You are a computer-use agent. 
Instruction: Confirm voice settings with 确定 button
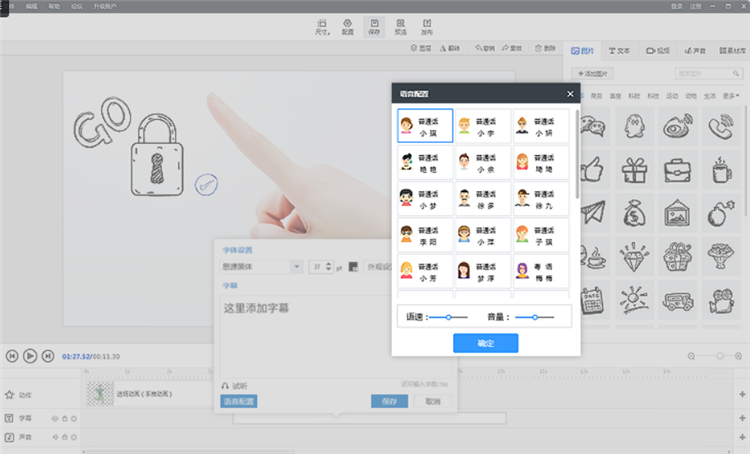[x=485, y=343]
